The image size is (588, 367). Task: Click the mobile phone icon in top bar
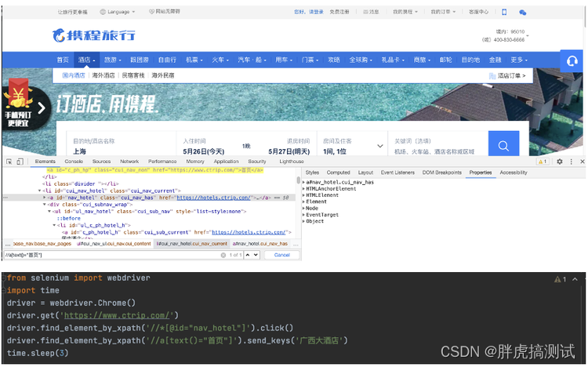pyautogui.click(x=504, y=12)
